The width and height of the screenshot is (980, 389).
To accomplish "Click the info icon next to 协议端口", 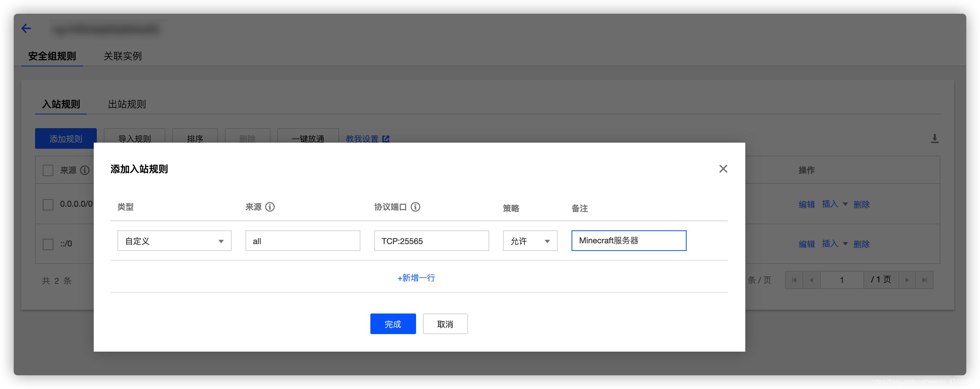I will point(415,207).
